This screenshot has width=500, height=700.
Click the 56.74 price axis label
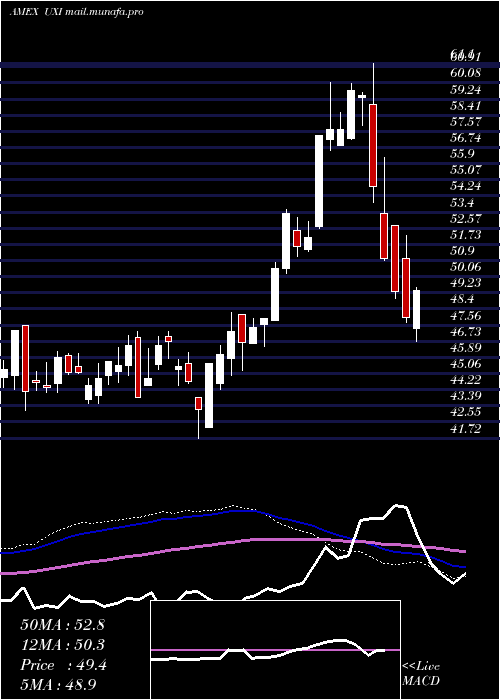(466, 138)
